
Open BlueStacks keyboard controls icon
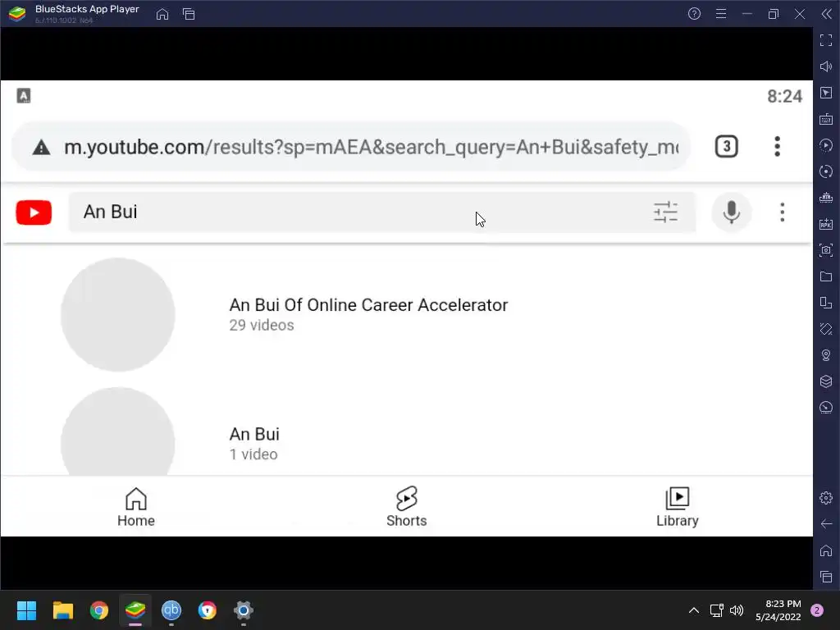point(826,119)
